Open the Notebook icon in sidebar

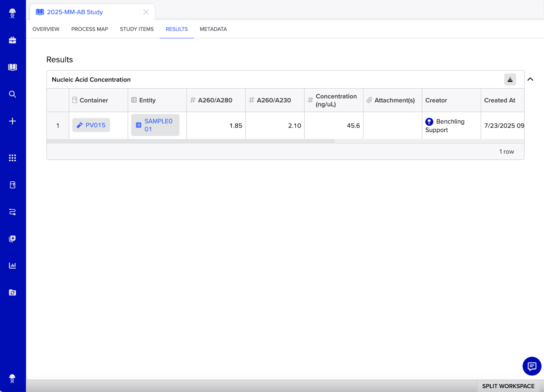click(13, 67)
